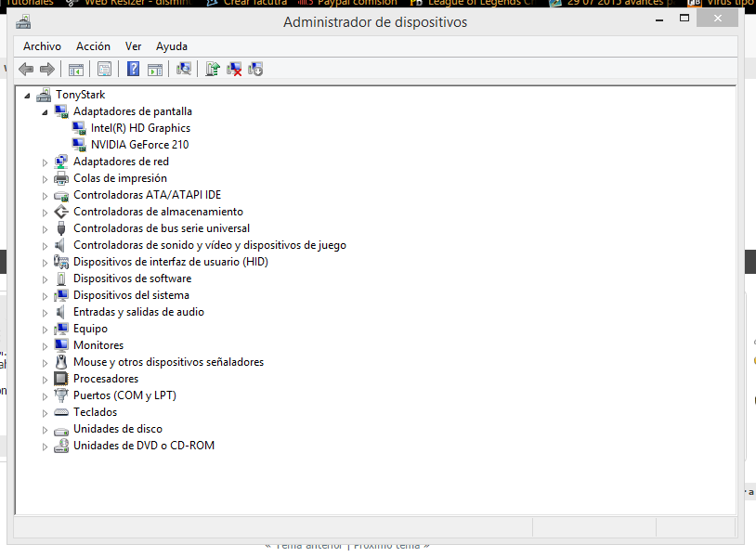
Task: Select the NVIDIA GeForce 210 entry
Action: [140, 145]
